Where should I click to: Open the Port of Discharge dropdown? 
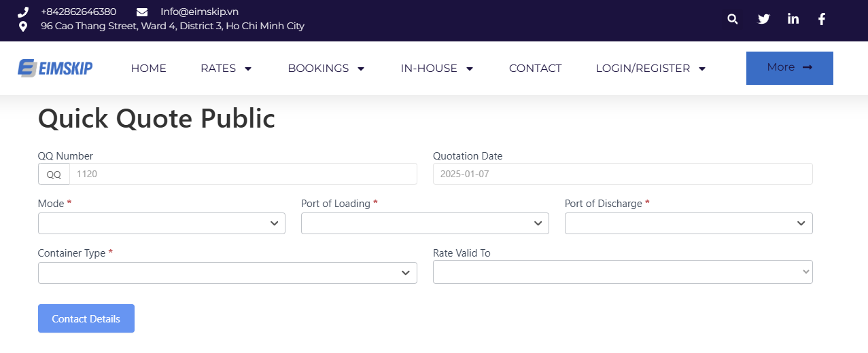689,223
